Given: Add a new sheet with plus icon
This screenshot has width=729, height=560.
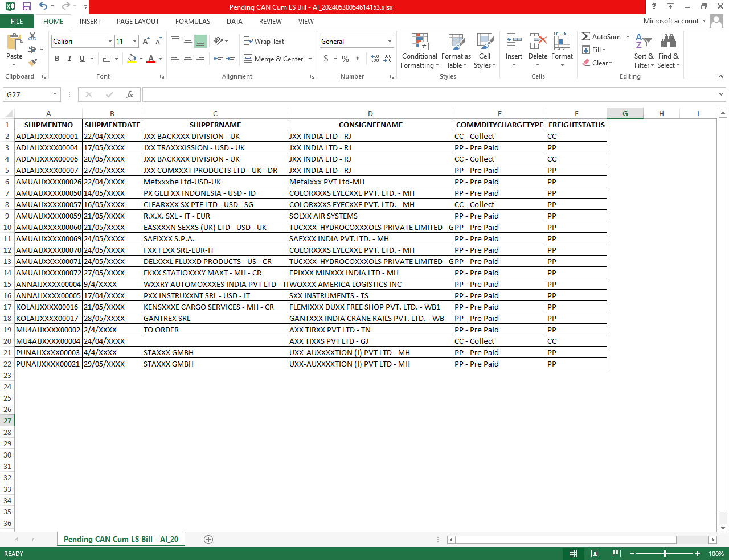Looking at the screenshot, I should (x=208, y=540).
